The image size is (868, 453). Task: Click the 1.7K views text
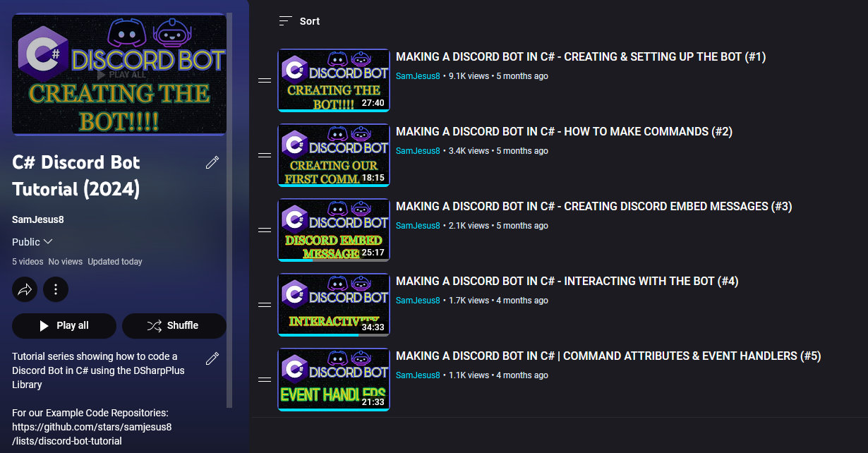click(469, 301)
